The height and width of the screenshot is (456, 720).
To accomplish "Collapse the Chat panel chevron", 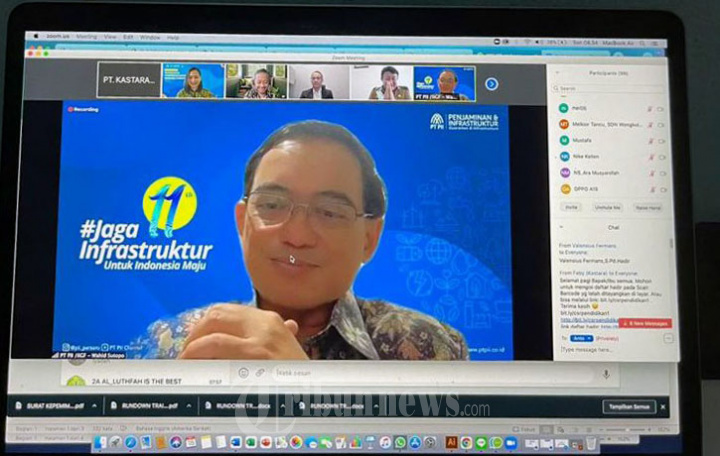I will click(561, 227).
